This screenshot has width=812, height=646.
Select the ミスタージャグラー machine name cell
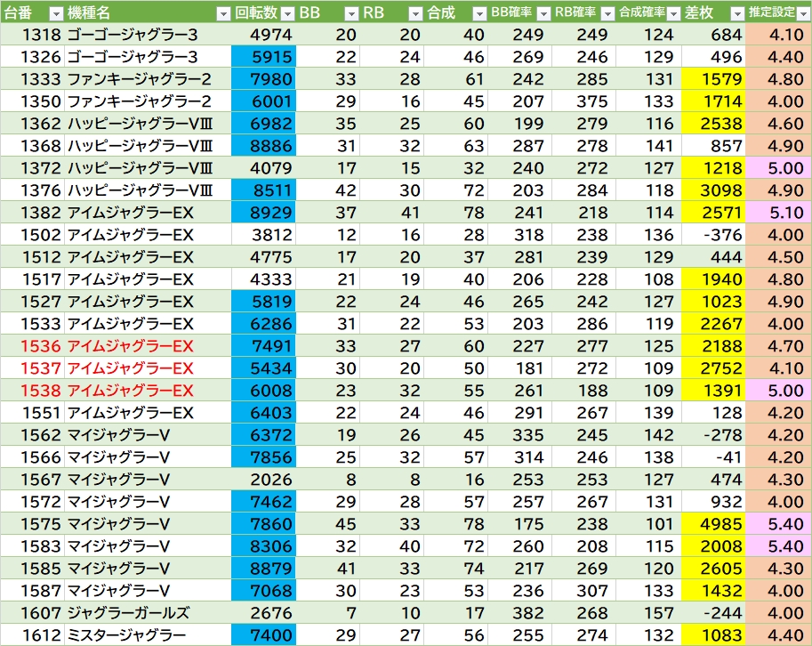point(148,635)
